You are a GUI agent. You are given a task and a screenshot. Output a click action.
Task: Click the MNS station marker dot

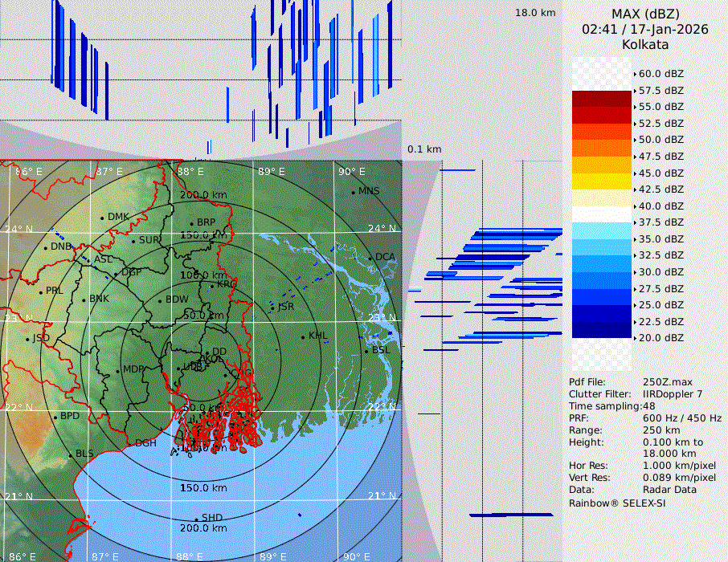click(354, 192)
